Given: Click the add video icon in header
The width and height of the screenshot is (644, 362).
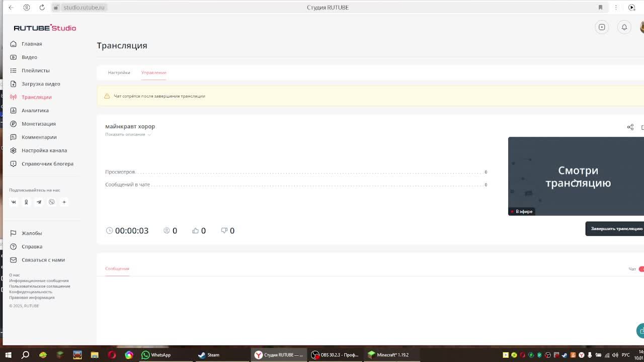Looking at the screenshot, I should (602, 27).
